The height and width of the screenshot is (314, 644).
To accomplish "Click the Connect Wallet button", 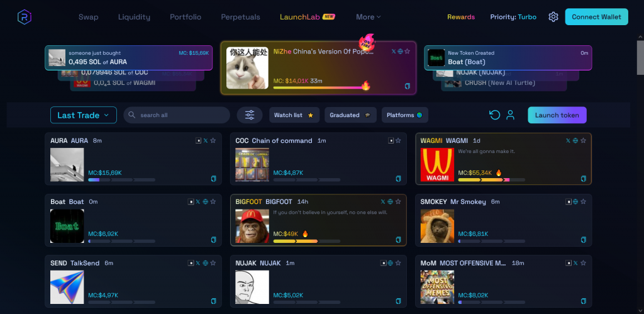I will point(596,17).
